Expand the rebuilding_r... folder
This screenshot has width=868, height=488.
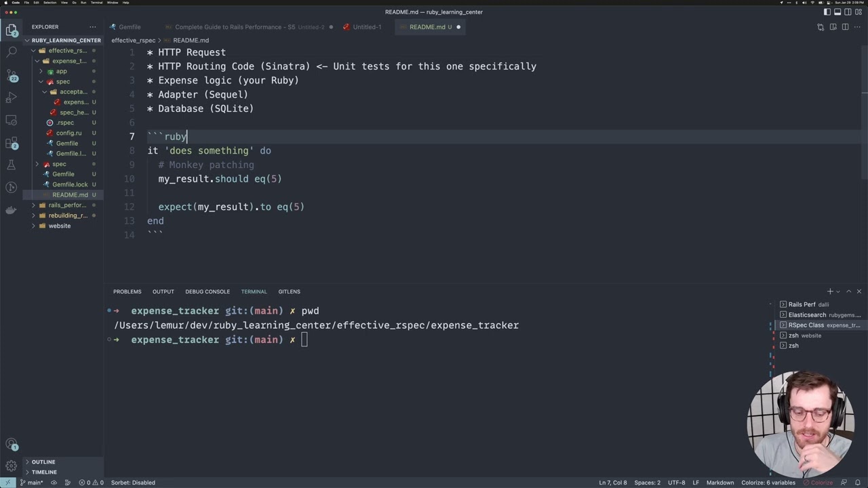pos(64,216)
